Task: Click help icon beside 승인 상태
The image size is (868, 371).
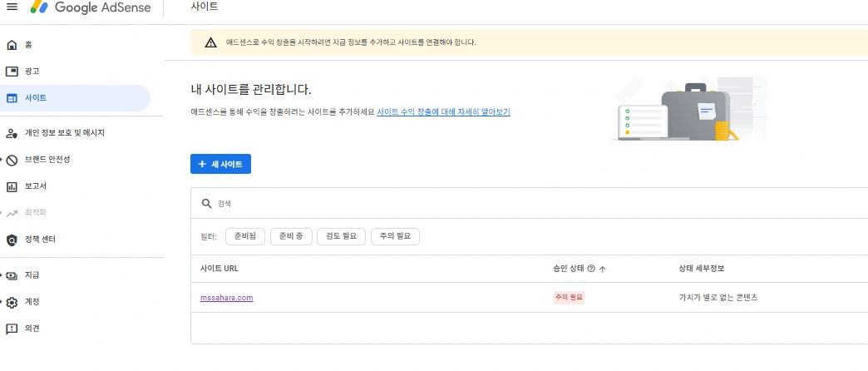Action: pyautogui.click(x=590, y=269)
